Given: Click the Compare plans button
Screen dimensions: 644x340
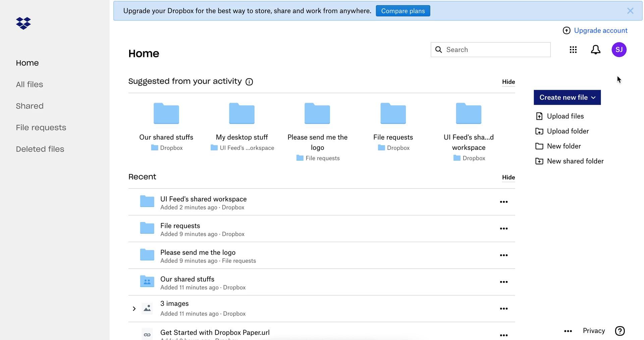Looking at the screenshot, I should (x=403, y=11).
